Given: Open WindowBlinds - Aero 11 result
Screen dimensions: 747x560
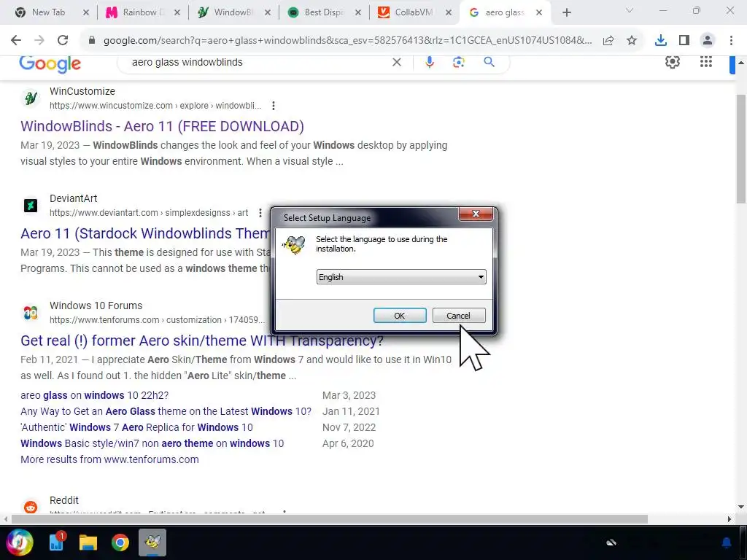Looking at the screenshot, I should pyautogui.click(x=162, y=126).
